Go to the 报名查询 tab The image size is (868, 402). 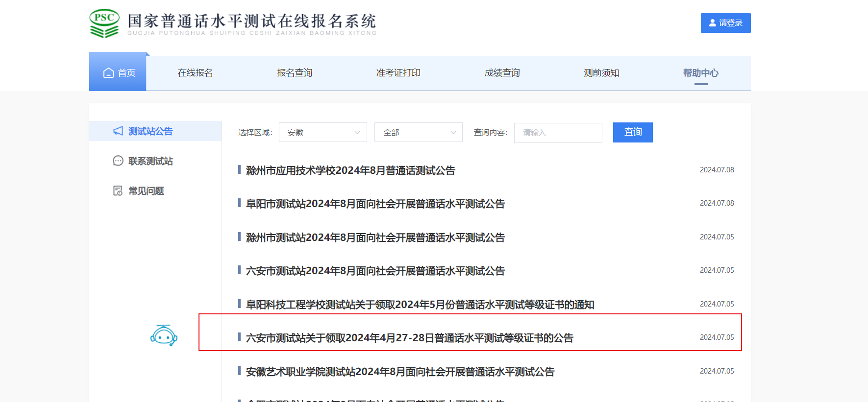pyautogui.click(x=295, y=73)
